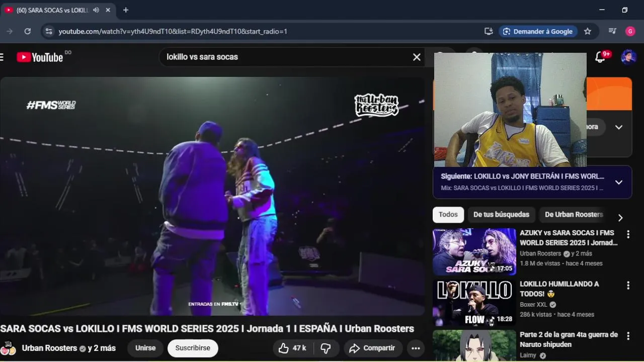Select the Todos filter chip
Image resolution: width=644 pixels, height=362 pixels.
[x=448, y=215]
